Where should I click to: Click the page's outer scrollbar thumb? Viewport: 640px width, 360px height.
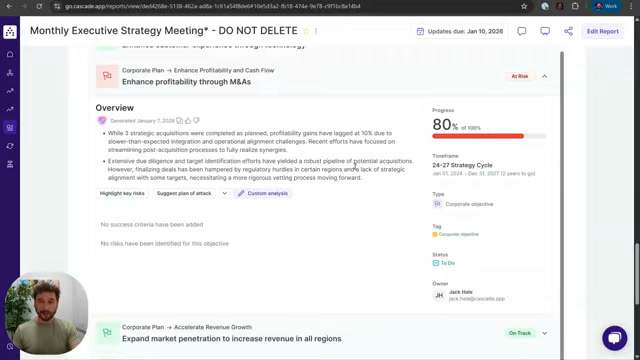pos(637,273)
